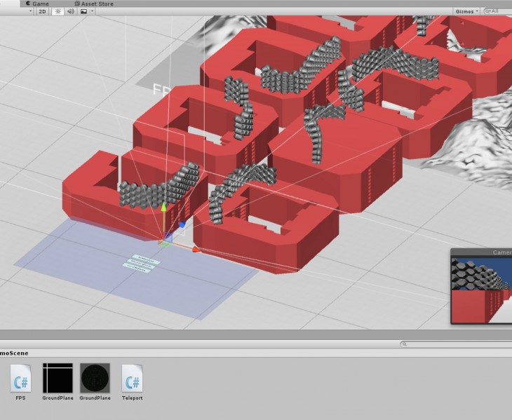512x420 pixels.
Task: Click the green Y-axis arrow of the gizmo
Action: [x=163, y=208]
